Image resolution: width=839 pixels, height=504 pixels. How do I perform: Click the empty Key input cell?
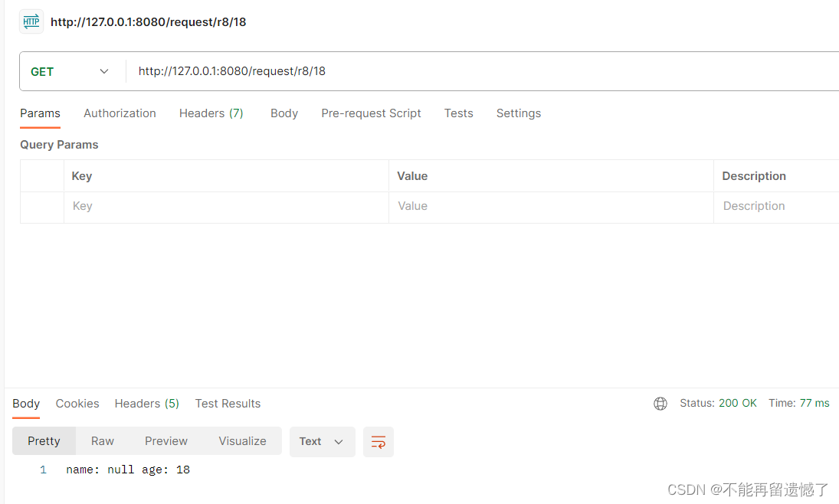pos(226,207)
